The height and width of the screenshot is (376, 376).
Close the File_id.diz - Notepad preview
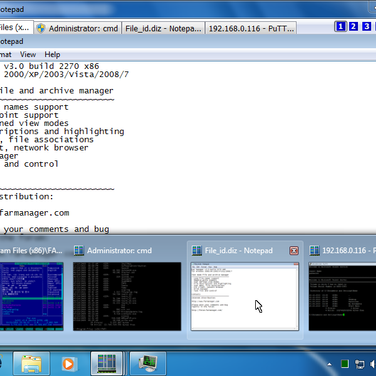pos(294,251)
